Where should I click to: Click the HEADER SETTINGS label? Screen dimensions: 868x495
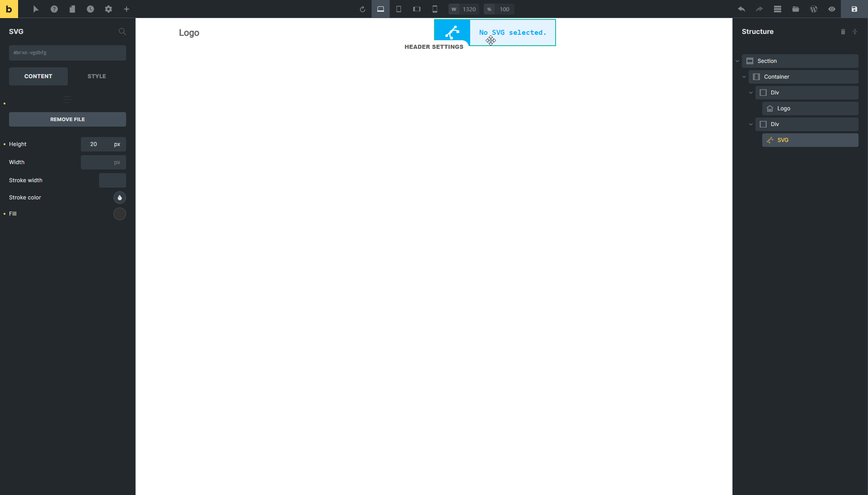434,47
